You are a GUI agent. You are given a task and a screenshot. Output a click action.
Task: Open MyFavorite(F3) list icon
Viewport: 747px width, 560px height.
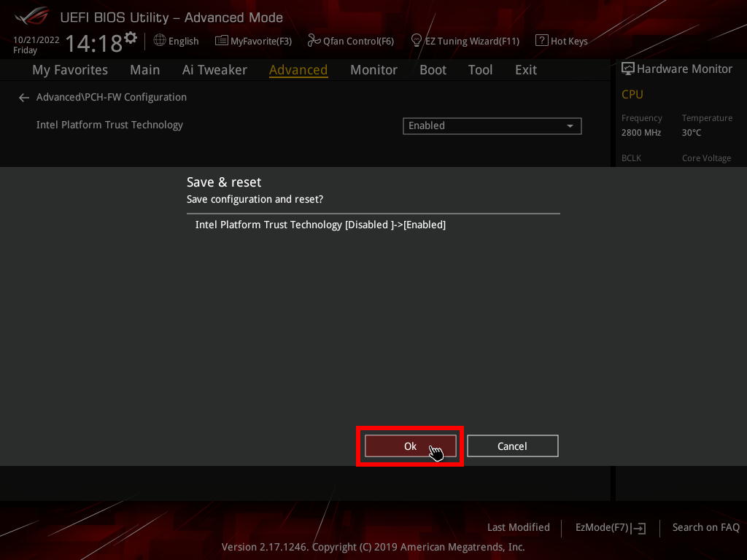pos(222,41)
